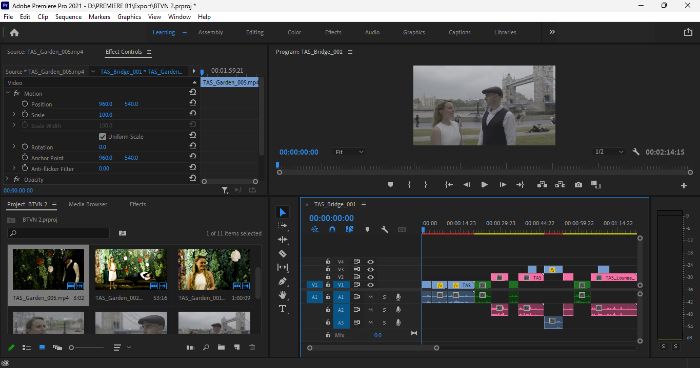Click Mark Out in Program Monitor

[x=425, y=184]
